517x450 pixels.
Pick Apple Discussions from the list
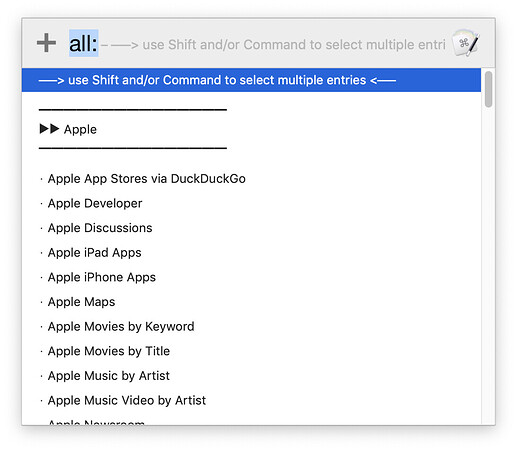(100, 228)
